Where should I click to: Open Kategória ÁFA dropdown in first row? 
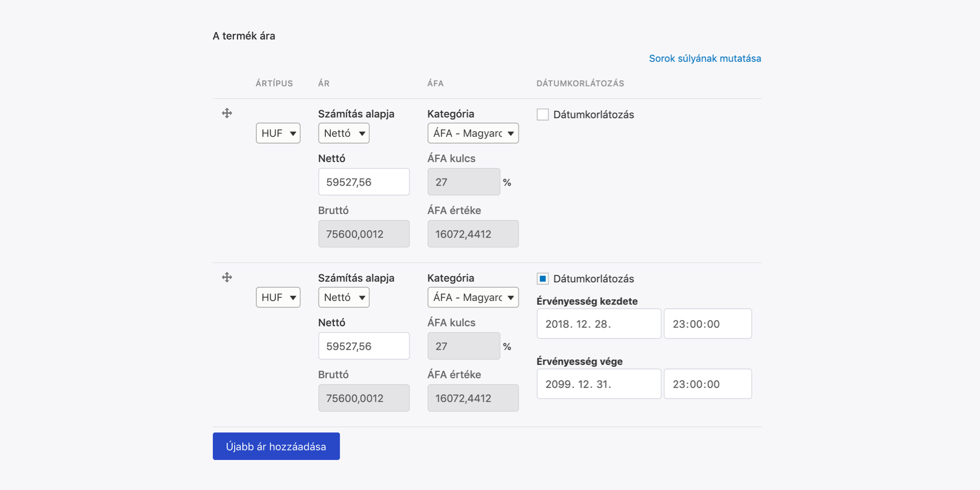[473, 133]
